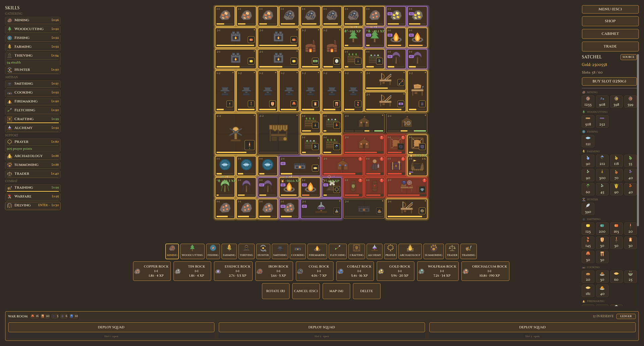Select the Woodcutting category tab icon
Image resolution: width=644 pixels, height=346 pixels.
point(192,248)
